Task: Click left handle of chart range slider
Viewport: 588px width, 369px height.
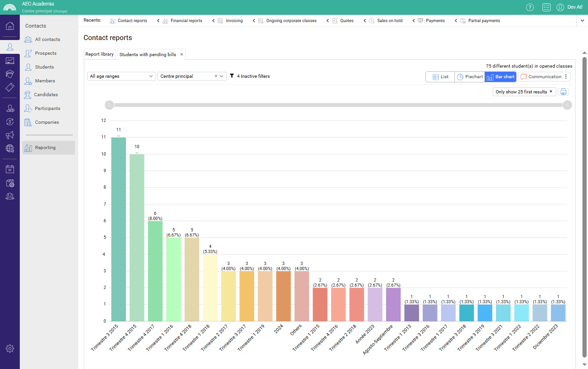Action: click(109, 105)
